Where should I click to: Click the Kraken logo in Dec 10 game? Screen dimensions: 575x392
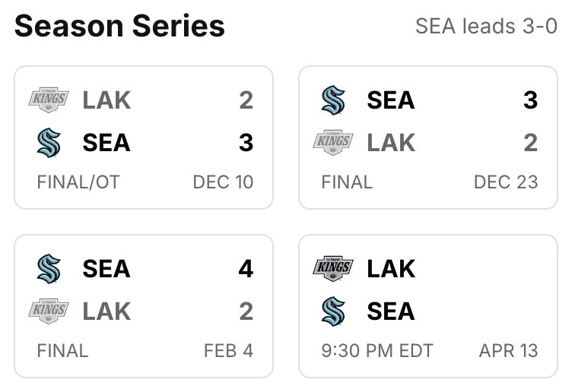pyautogui.click(x=49, y=143)
